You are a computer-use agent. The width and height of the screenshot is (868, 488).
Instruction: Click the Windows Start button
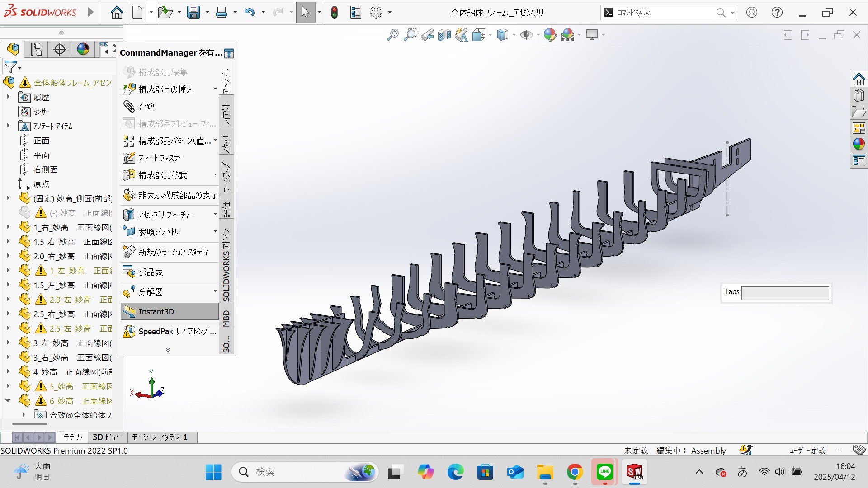[x=213, y=472]
